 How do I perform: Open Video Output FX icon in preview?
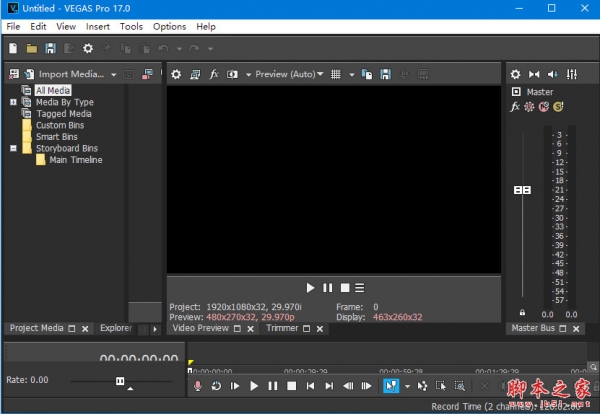(214, 74)
